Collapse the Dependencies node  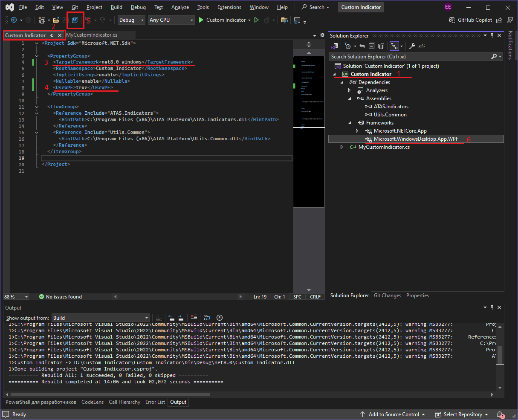tap(342, 82)
